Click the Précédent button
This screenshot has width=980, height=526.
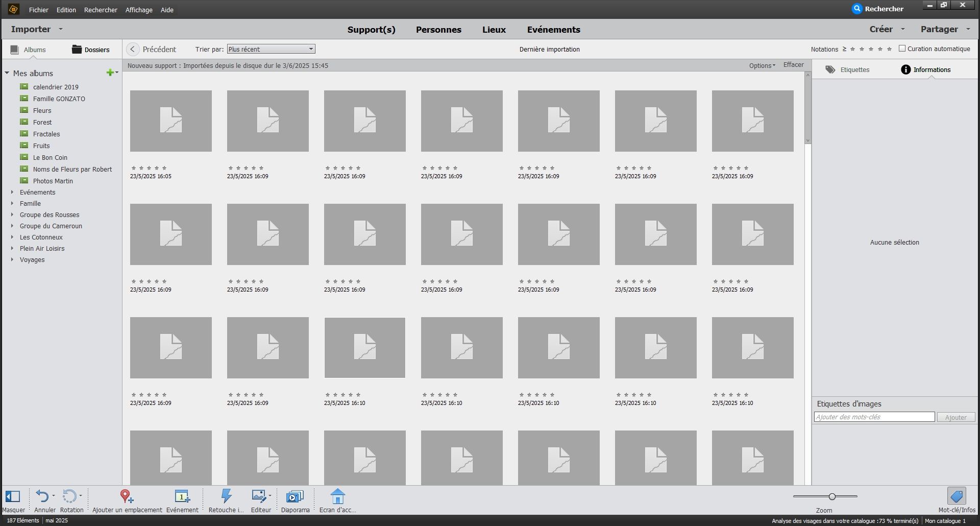tap(152, 49)
